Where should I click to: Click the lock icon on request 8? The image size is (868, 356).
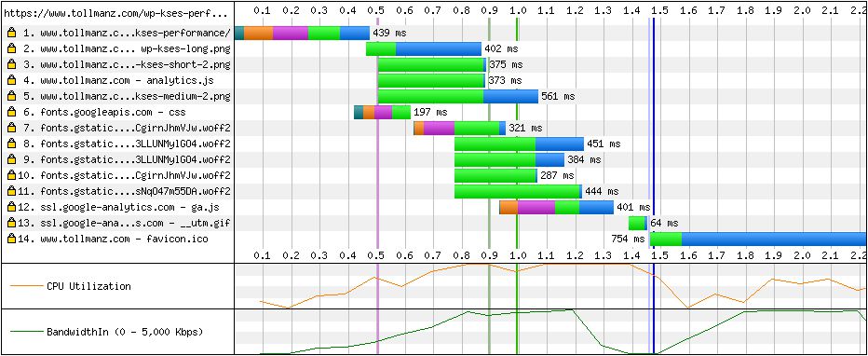pyautogui.click(x=11, y=144)
